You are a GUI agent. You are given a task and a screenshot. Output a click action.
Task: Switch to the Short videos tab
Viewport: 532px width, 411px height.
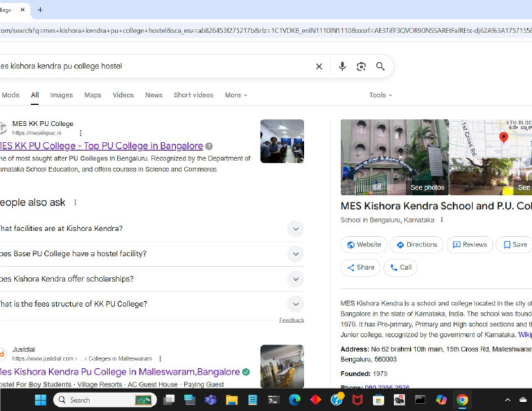coord(193,95)
